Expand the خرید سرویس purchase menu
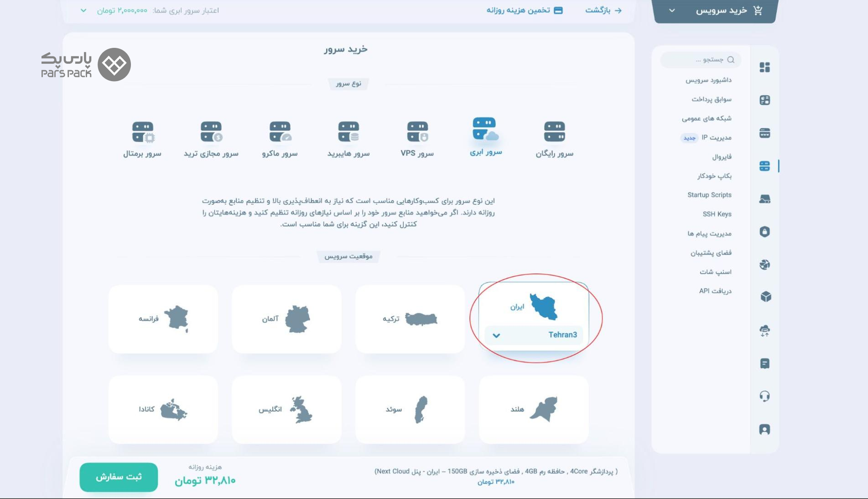 tap(715, 10)
